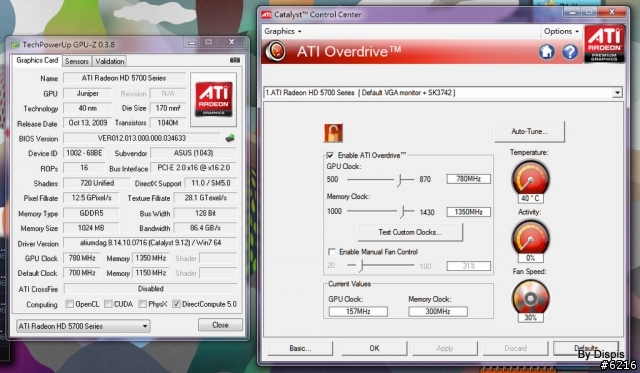Click the 1350MHz memory clock value field

(x=468, y=212)
